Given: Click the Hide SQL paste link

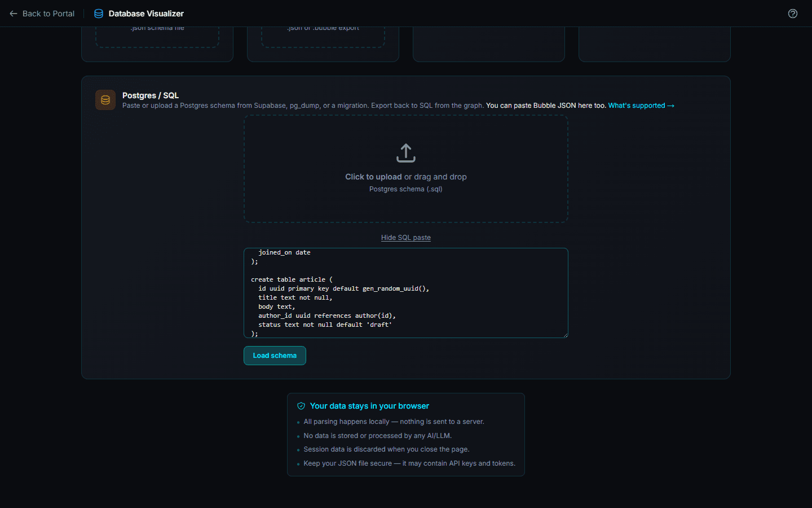Looking at the screenshot, I should pyautogui.click(x=406, y=238).
